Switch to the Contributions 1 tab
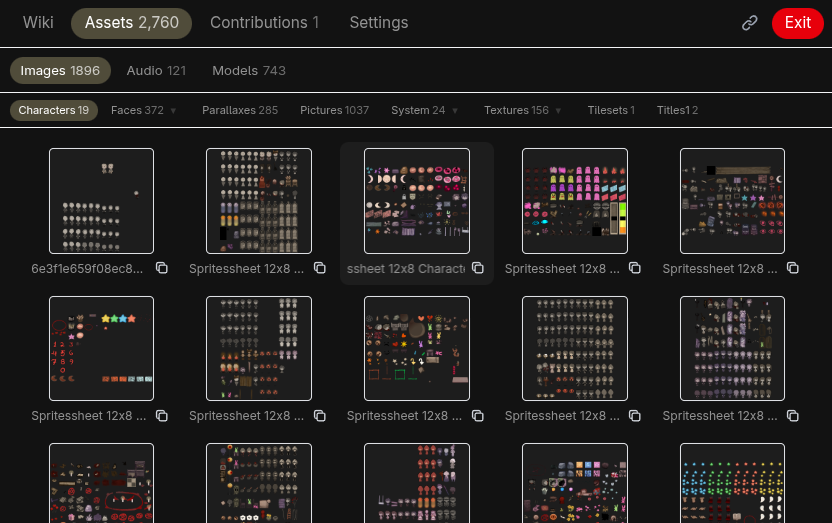Viewport: 832px width, 523px height. point(264,23)
